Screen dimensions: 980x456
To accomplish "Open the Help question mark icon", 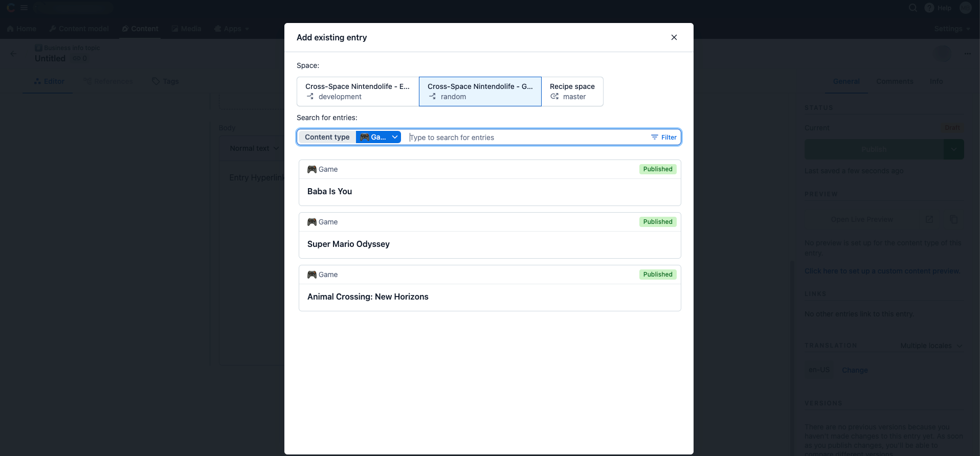I will [x=929, y=8].
